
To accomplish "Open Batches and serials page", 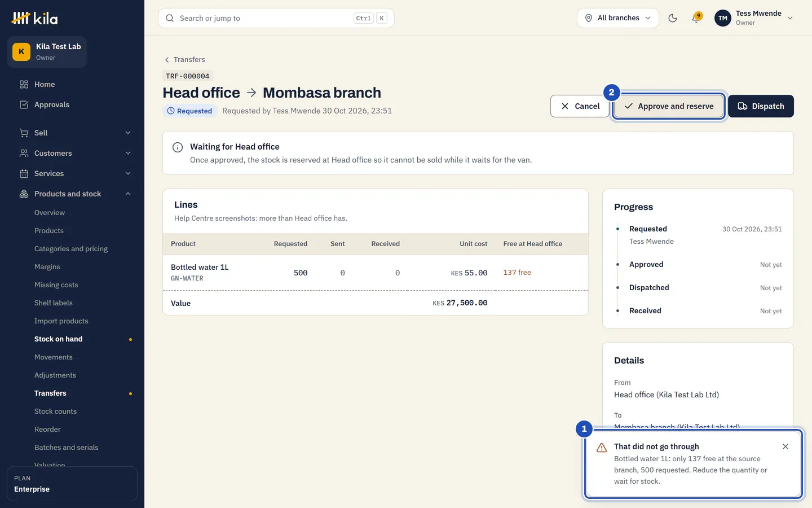I will (66, 448).
